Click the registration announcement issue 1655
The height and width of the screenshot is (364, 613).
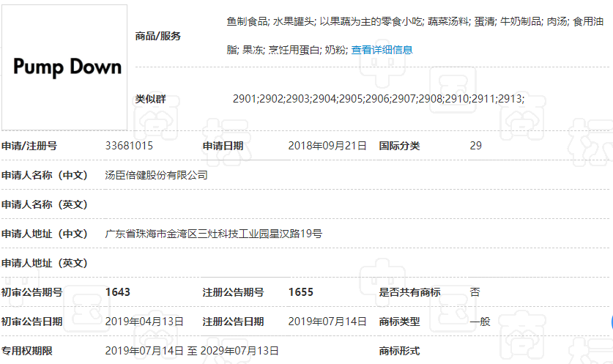tap(300, 292)
